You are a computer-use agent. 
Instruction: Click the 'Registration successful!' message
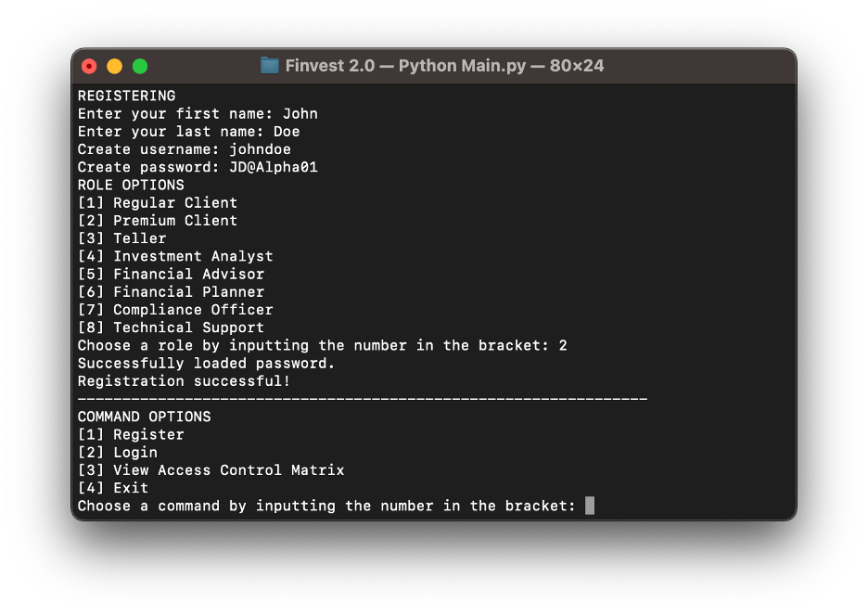(184, 381)
